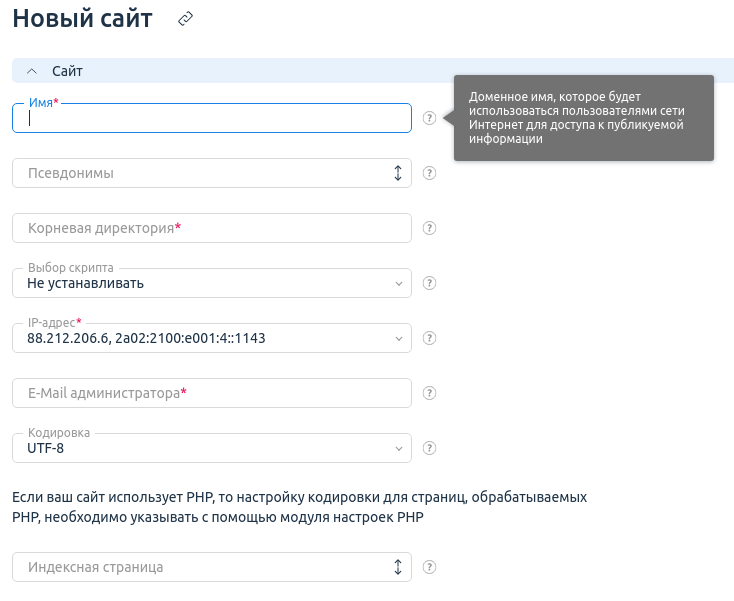Click the Псевдонимы input field
The height and width of the screenshot is (601, 734).
pyautogui.click(x=201, y=173)
